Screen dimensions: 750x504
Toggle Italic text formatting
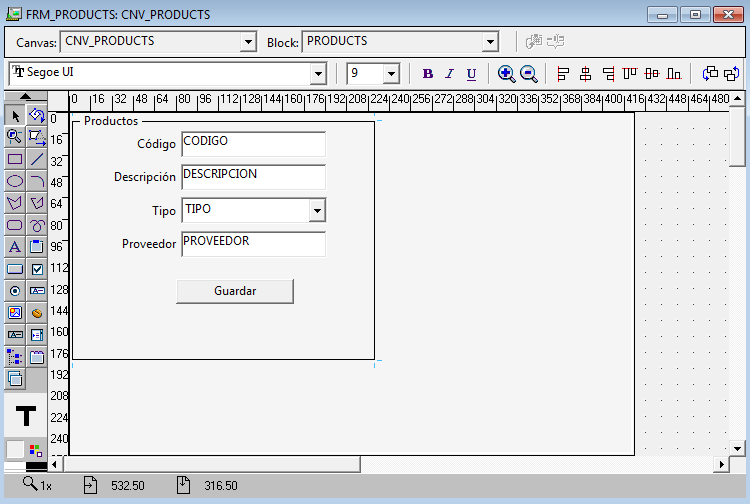point(449,73)
